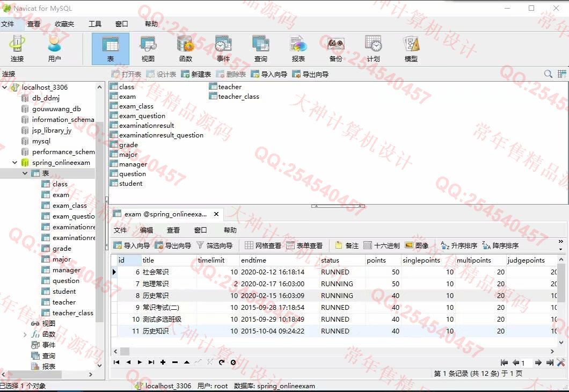569x392 pixels.
Task: Click the search magnifier icon
Action: tap(548, 74)
